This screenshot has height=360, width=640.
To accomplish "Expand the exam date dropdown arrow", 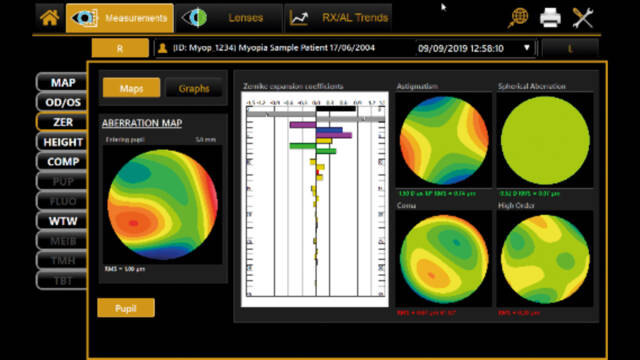I will [x=527, y=48].
